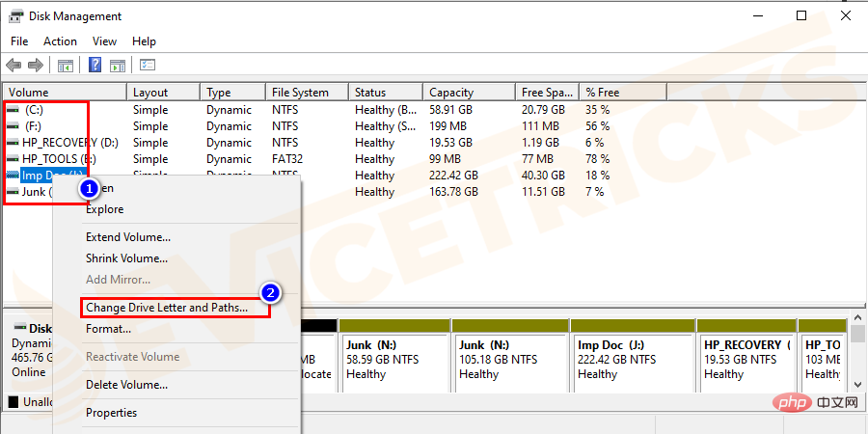Click the Disk Management title bar icon

[x=15, y=16]
